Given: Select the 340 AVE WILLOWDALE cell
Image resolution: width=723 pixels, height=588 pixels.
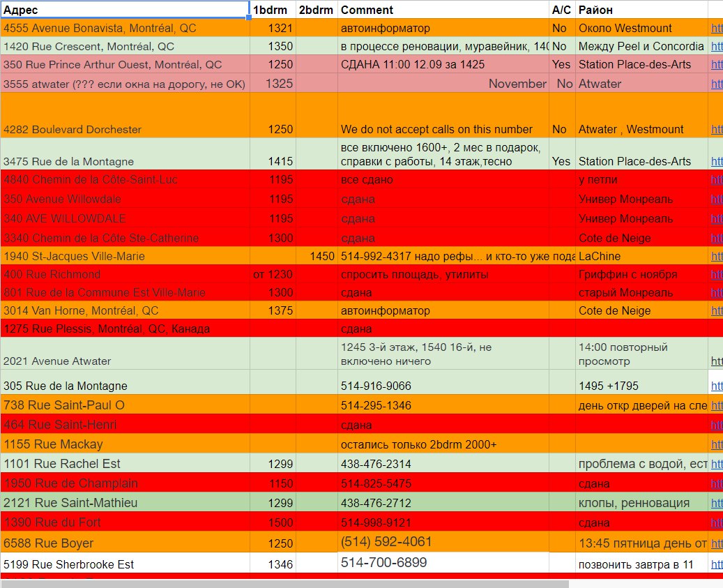Looking at the screenshot, I should (x=125, y=218).
